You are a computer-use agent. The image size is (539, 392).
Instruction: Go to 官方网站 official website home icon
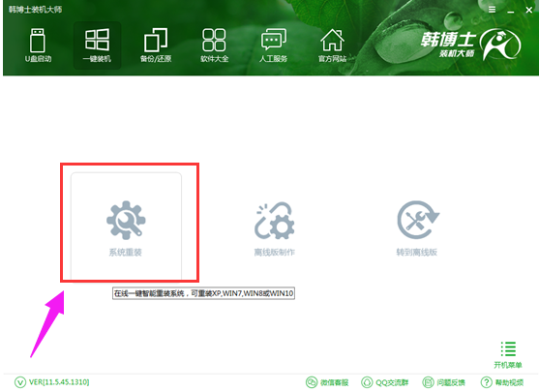point(332,45)
